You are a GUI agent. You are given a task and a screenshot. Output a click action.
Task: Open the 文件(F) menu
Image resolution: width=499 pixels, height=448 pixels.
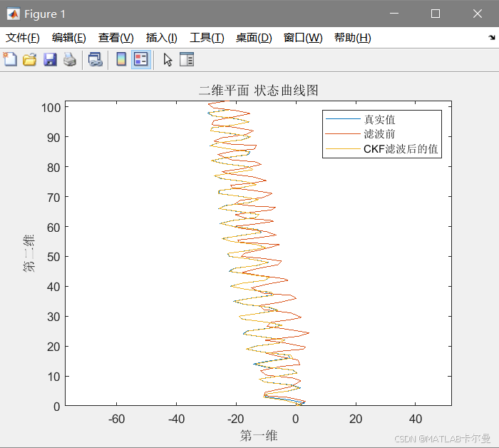coord(23,38)
